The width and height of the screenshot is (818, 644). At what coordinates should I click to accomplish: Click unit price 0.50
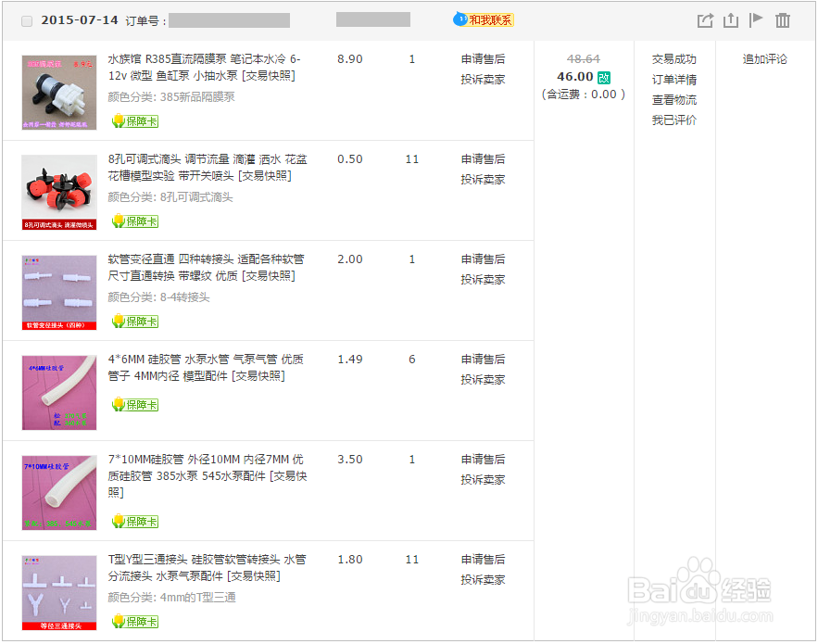(349, 159)
